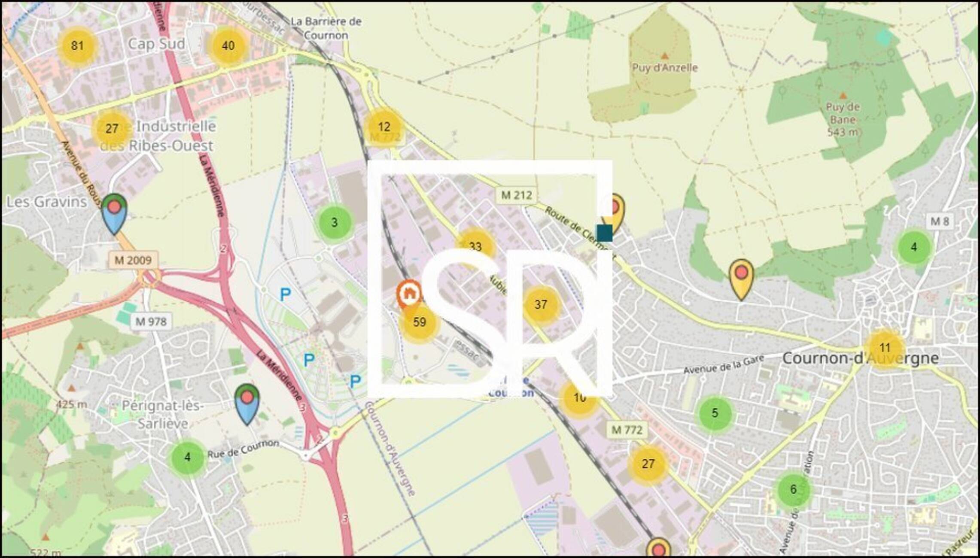Expand the 12 cluster marker
This screenshot has height=558, width=980.
(x=384, y=127)
